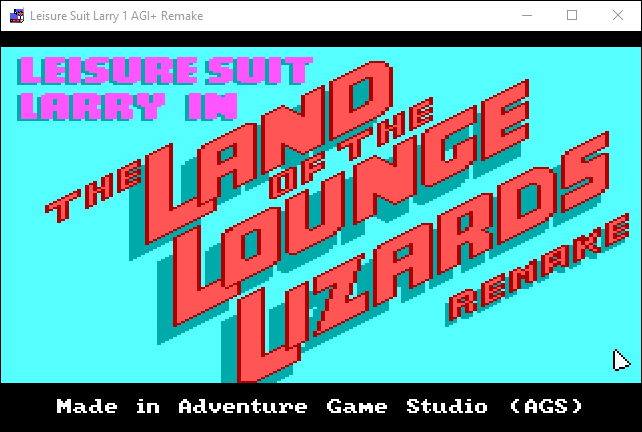
Task: Click the pink 'LEISURE SUIT' heading text
Action: click(165, 70)
